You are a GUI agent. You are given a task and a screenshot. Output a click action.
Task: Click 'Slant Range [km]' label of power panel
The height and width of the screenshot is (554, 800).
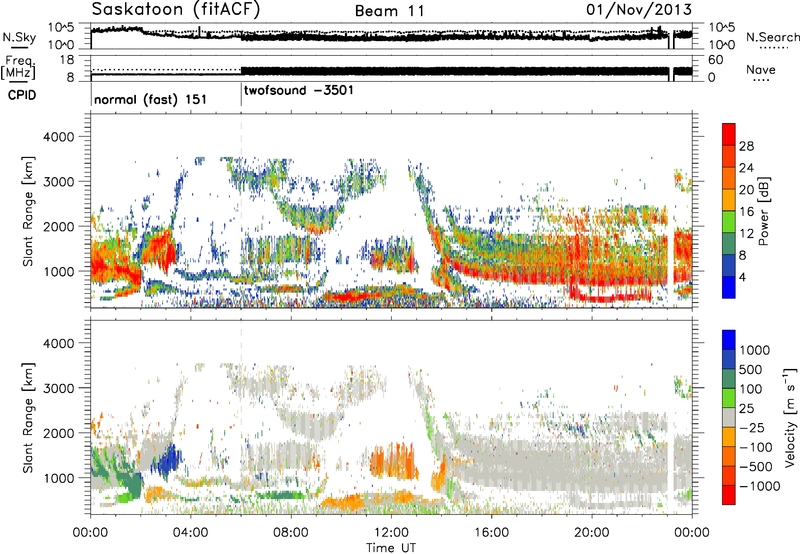(x=28, y=211)
